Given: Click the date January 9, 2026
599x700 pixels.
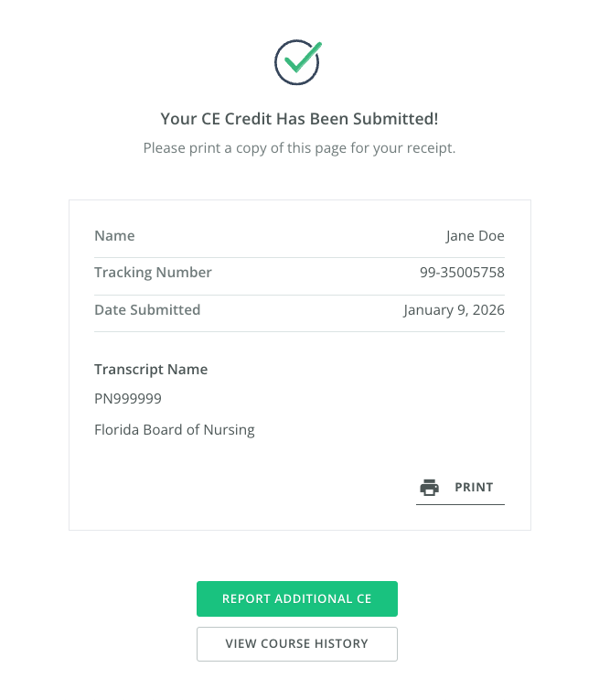Looking at the screenshot, I should coord(454,310).
